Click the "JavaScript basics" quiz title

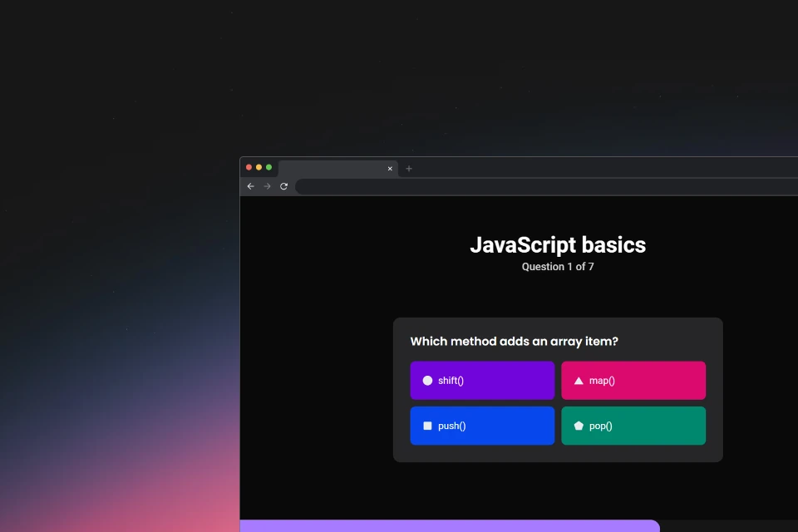point(558,245)
